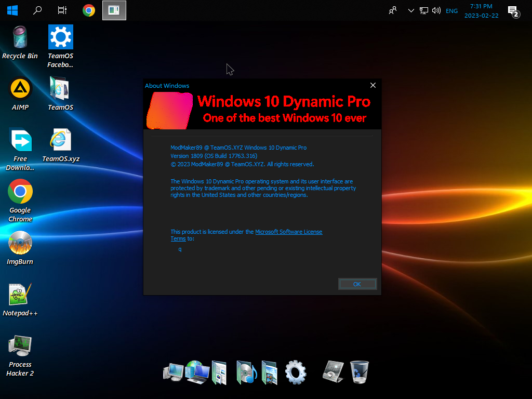Image resolution: width=532 pixels, height=399 pixels.
Task: Click 'One of the best Windows 10 ever' text
Action: pyautogui.click(x=284, y=118)
